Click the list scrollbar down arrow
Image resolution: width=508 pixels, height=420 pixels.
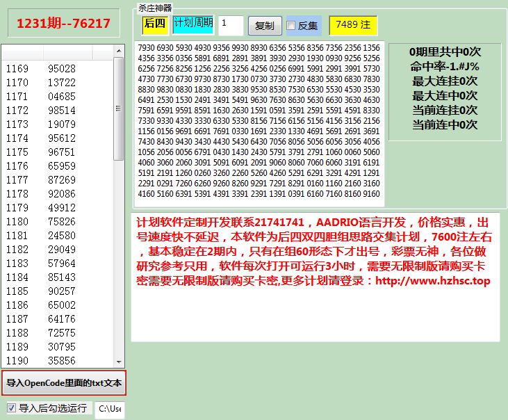[119, 362]
